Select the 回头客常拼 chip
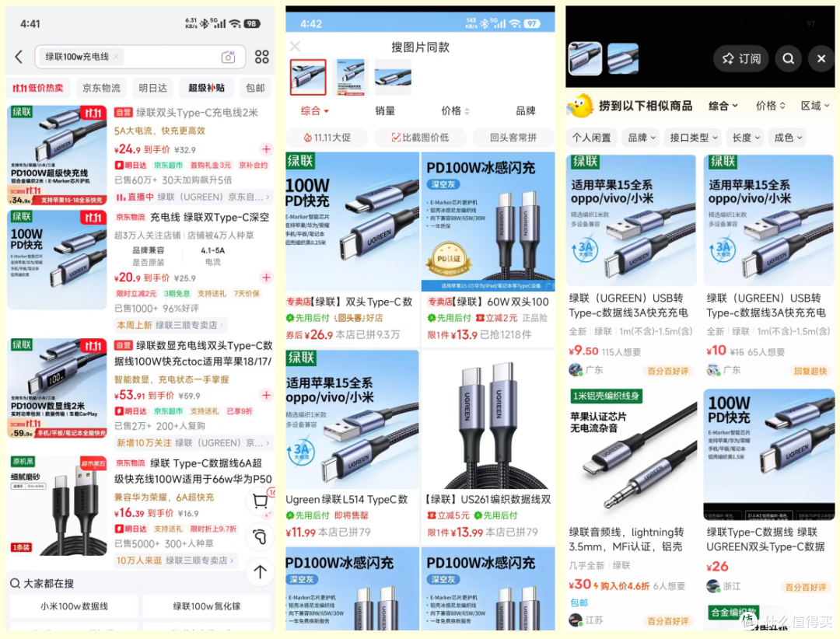The image size is (840, 639). (513, 138)
